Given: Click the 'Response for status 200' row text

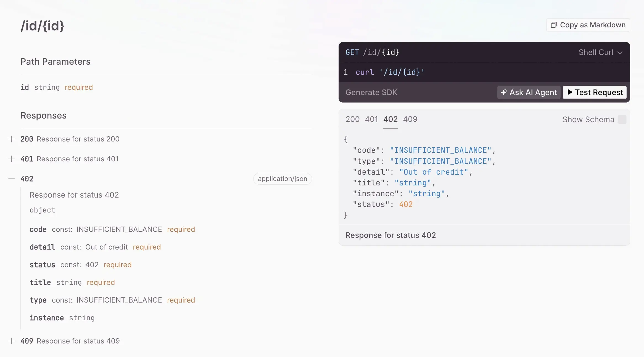Looking at the screenshot, I should point(78,139).
